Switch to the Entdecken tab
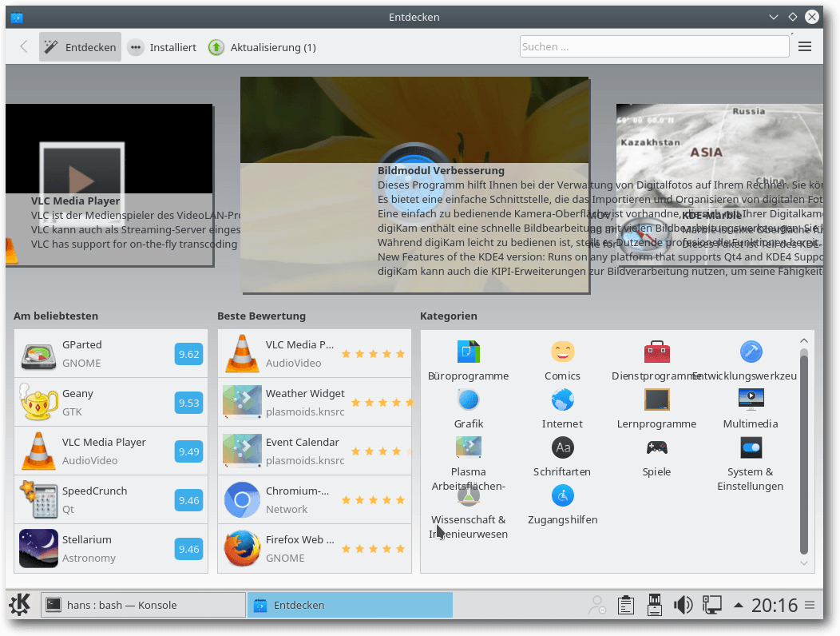Image resolution: width=840 pixels, height=636 pixels. pyautogui.click(x=81, y=47)
